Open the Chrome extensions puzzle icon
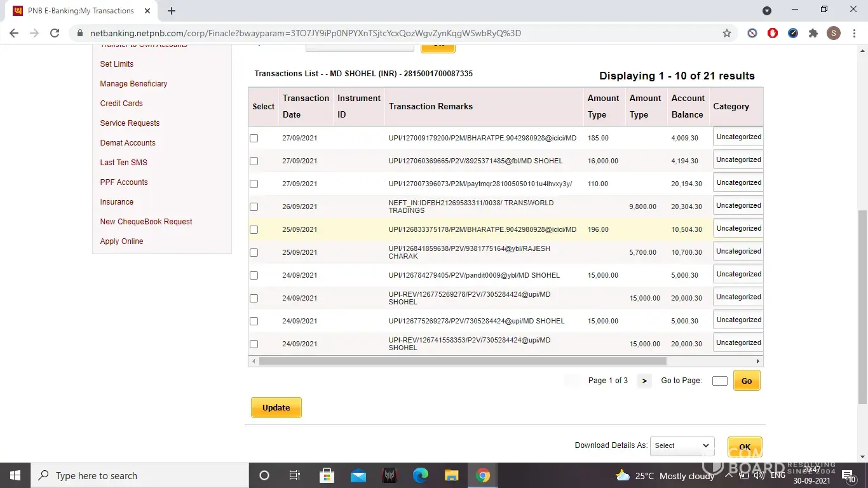 (813, 33)
